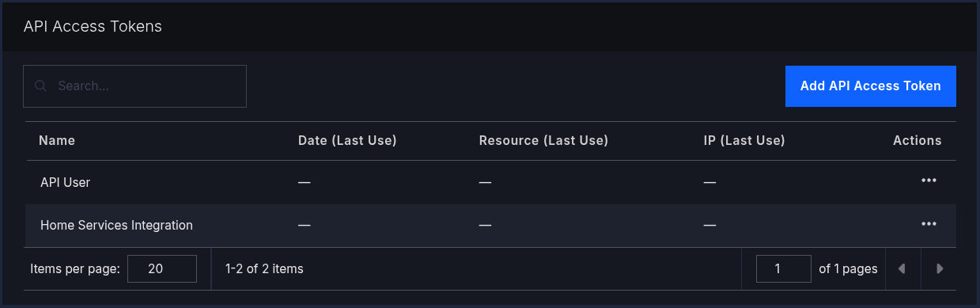The image size is (980, 308).
Task: Click Date dash cell for API User
Action: 305,182
